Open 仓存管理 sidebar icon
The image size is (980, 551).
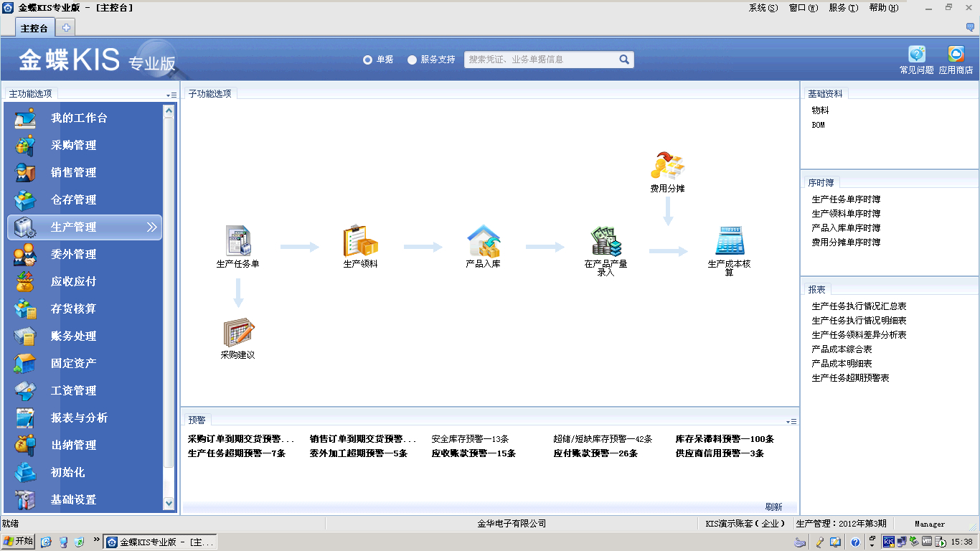tap(25, 200)
